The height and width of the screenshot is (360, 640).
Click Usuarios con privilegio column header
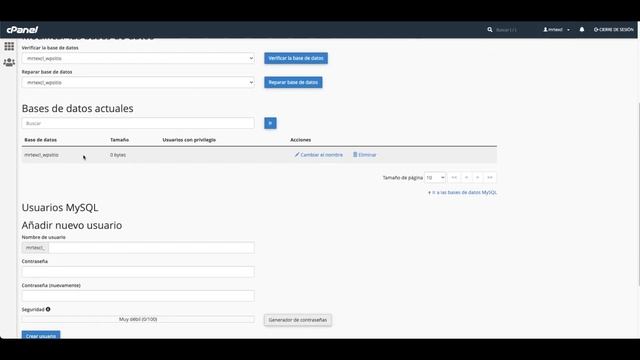tap(189, 140)
